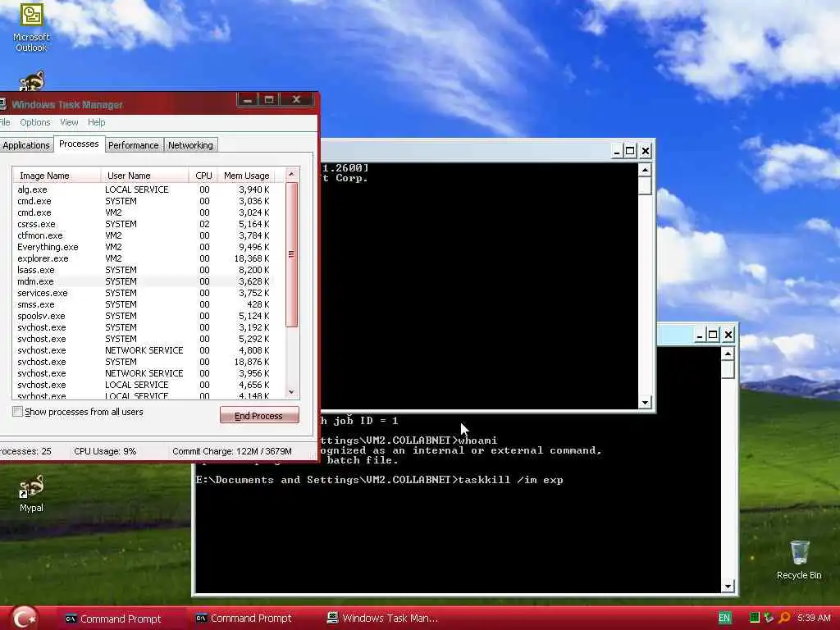
Task: Open the Microsoft Outlook desktop icon
Action: 31,28
